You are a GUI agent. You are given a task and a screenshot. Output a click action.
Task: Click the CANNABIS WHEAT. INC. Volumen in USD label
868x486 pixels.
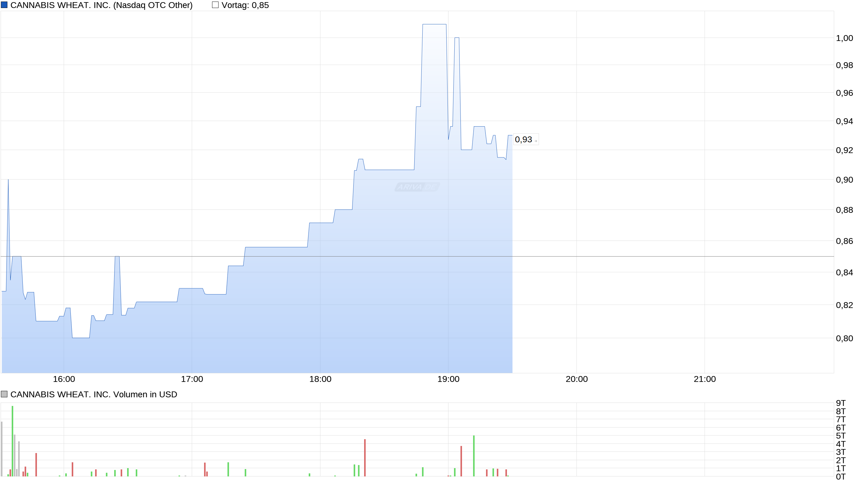94,394
